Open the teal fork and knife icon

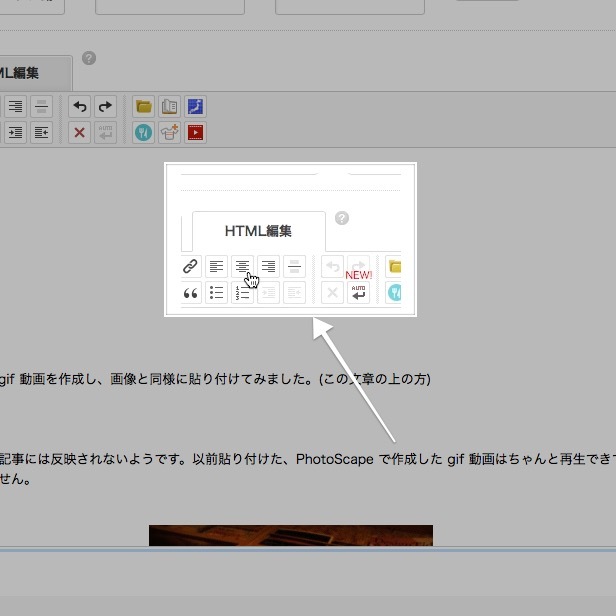(x=143, y=132)
